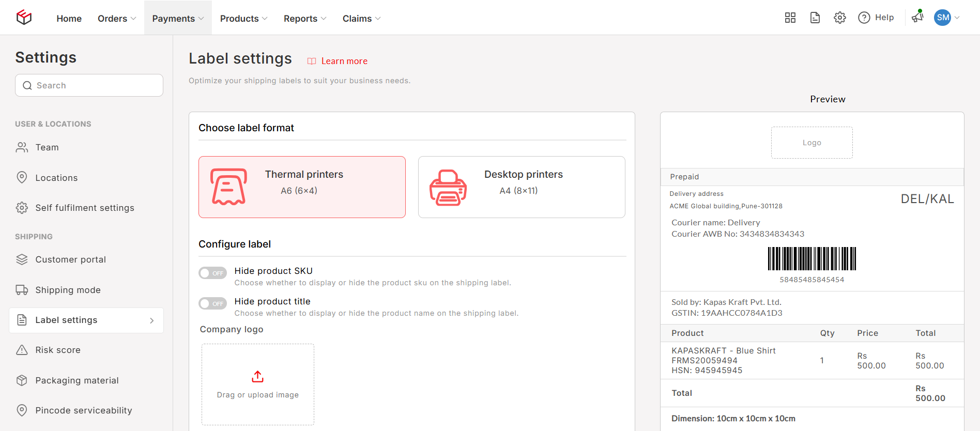Follow the Learn more link

click(344, 61)
